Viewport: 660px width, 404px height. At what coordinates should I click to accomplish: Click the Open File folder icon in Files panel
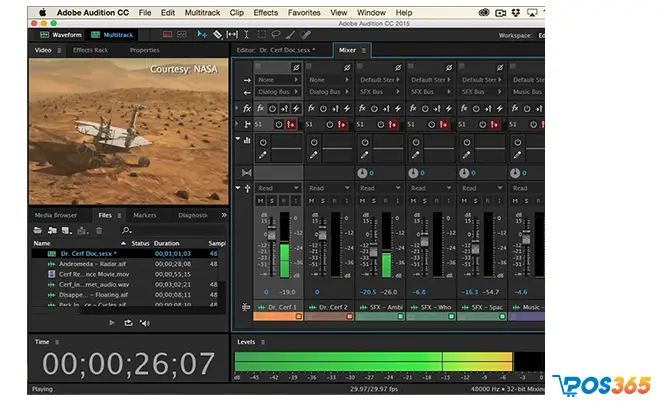pos(40,230)
